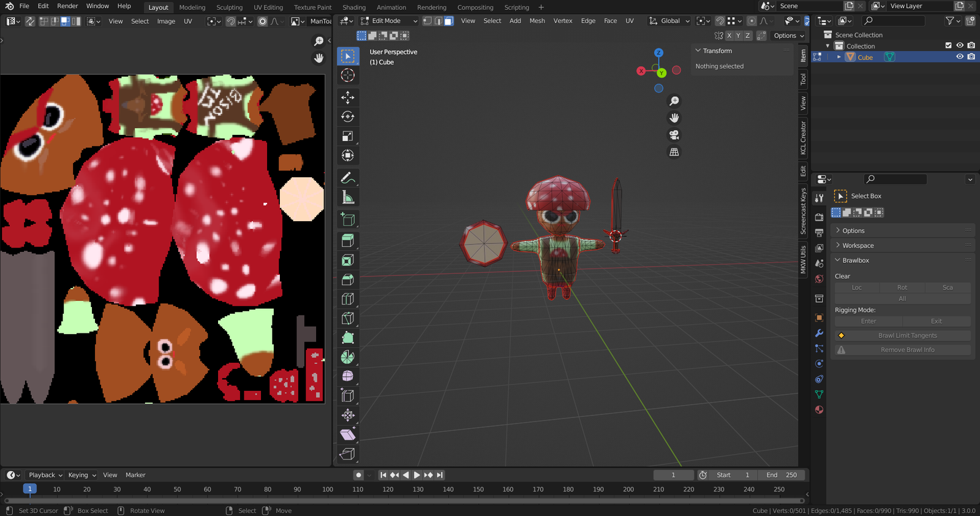980x516 pixels.
Task: Open the Global transform orientation dropdown
Action: [x=669, y=21]
